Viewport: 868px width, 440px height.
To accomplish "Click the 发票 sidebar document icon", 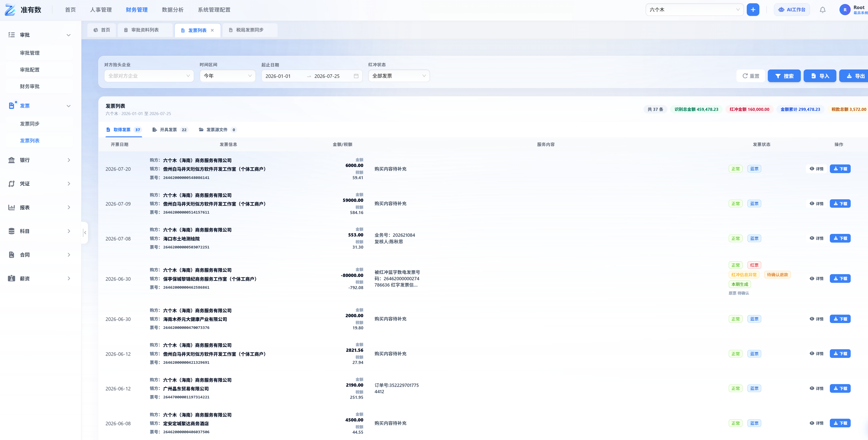I will [11, 106].
